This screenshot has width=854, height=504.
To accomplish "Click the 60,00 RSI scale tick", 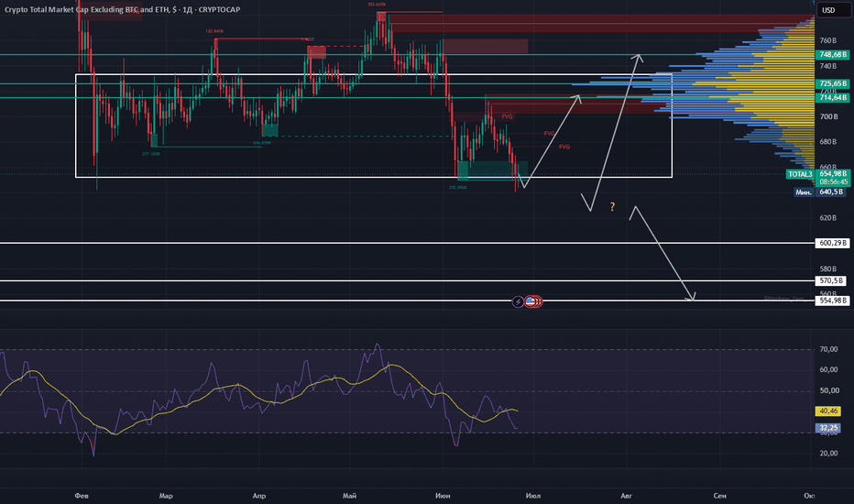I will 828,369.
